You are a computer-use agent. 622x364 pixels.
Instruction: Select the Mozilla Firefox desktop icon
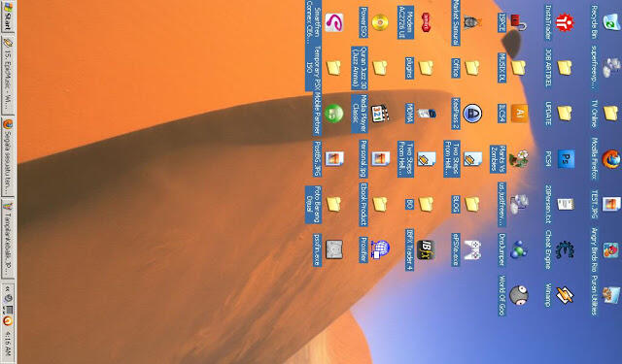pos(611,159)
